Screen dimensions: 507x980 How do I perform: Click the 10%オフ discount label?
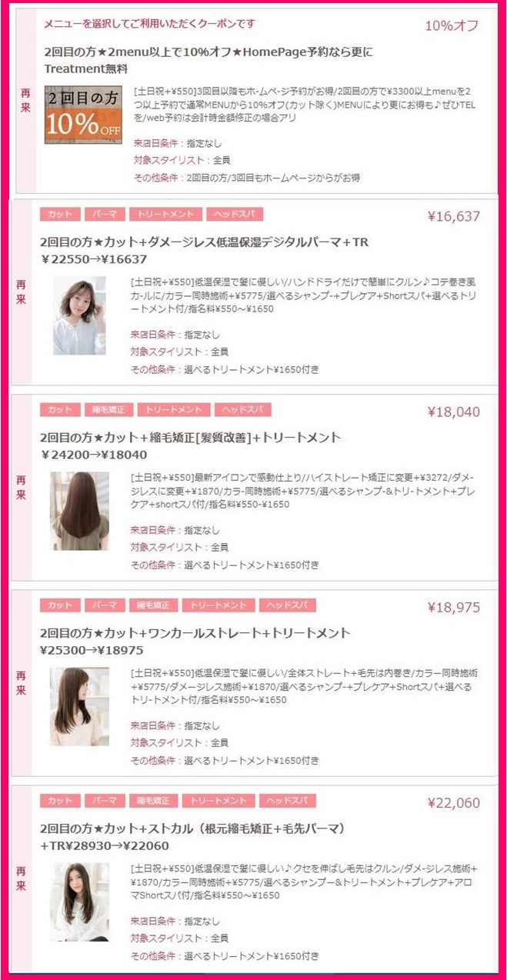(452, 25)
